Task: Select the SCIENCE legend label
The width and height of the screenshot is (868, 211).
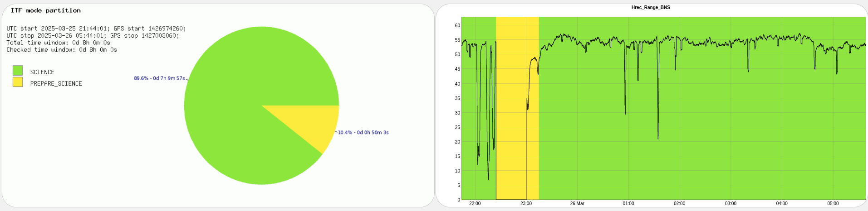Action: click(42, 72)
